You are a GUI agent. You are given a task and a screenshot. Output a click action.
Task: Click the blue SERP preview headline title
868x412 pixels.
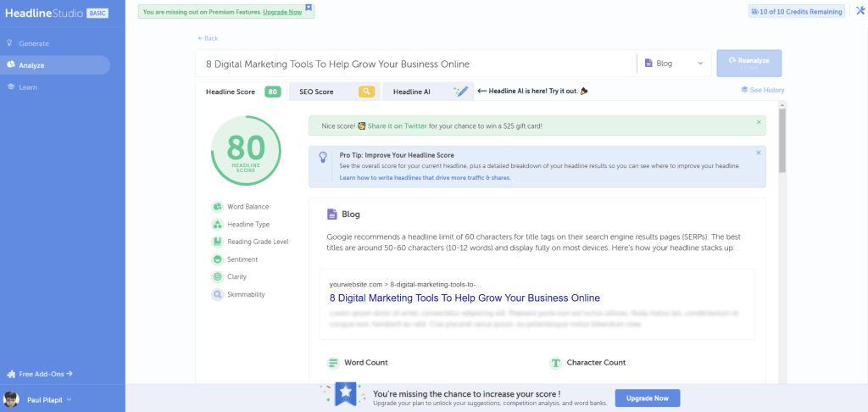pyautogui.click(x=465, y=298)
